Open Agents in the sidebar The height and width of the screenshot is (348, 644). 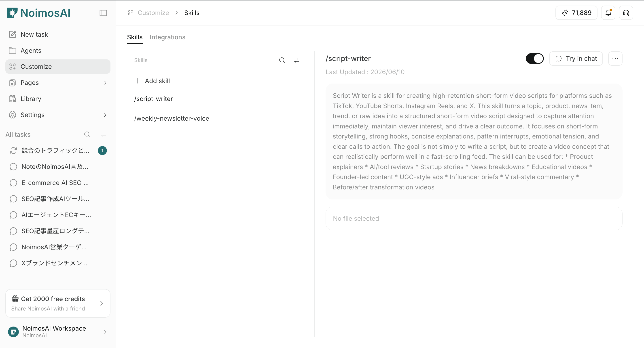(x=58, y=50)
